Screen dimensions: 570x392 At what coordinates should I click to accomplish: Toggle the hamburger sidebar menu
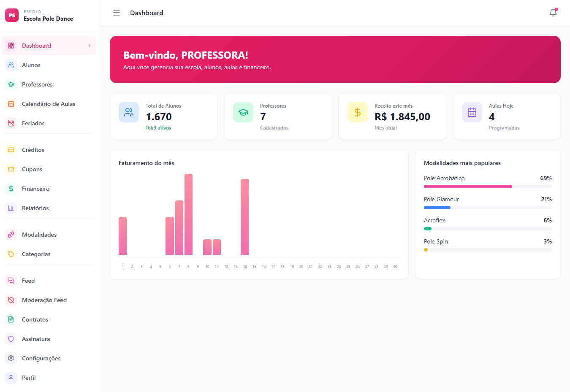click(x=117, y=13)
